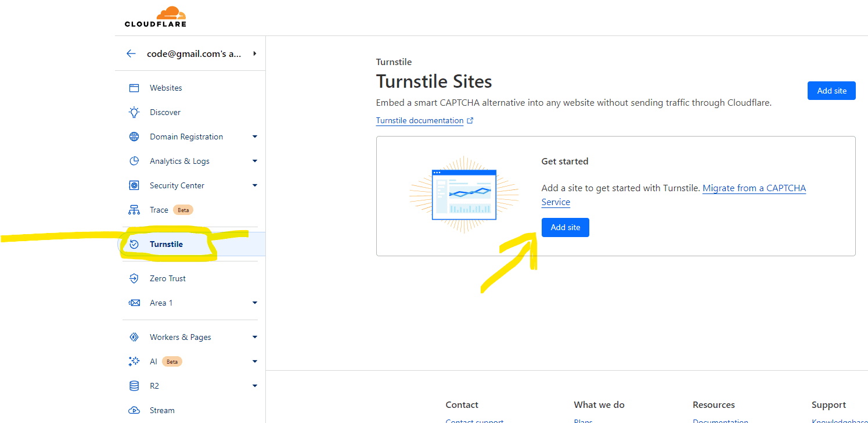868x423 pixels.
Task: Click the Discover lightbulb icon
Action: (134, 112)
